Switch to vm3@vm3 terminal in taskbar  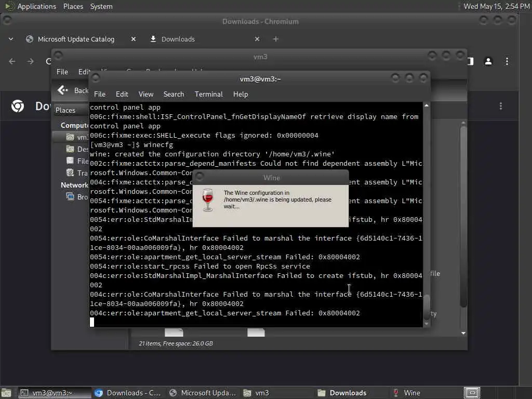point(54,393)
